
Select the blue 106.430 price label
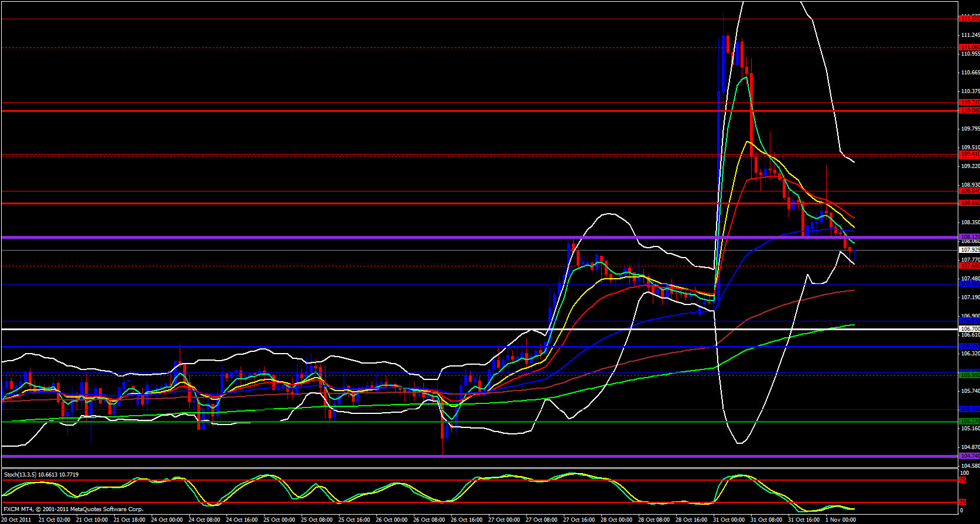click(x=969, y=347)
